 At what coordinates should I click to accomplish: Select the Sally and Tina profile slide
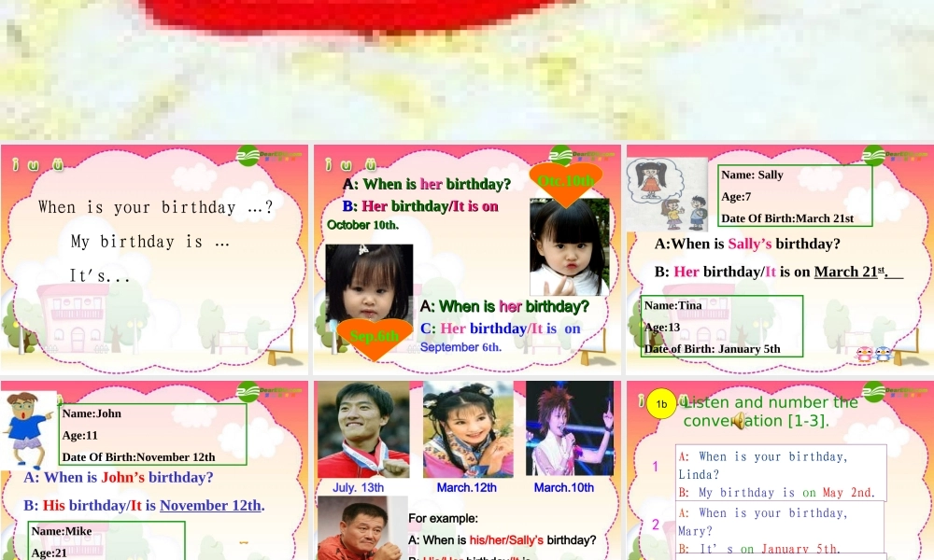pos(780,259)
